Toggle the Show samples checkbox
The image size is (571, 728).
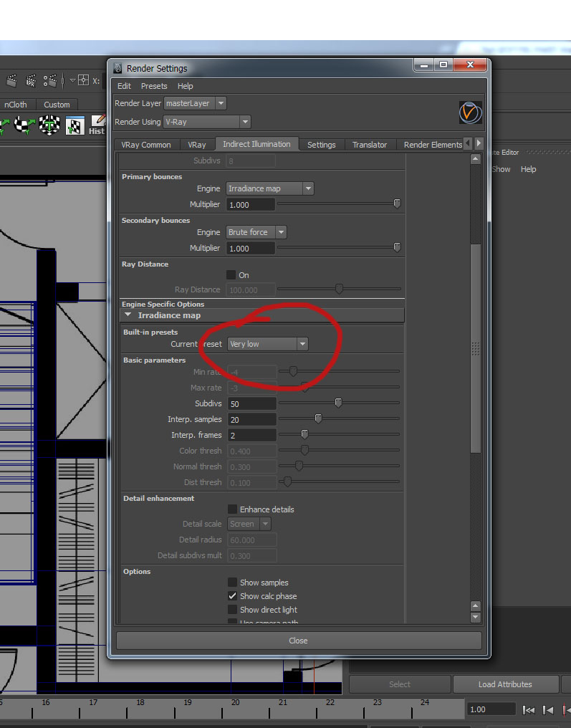[x=233, y=583]
